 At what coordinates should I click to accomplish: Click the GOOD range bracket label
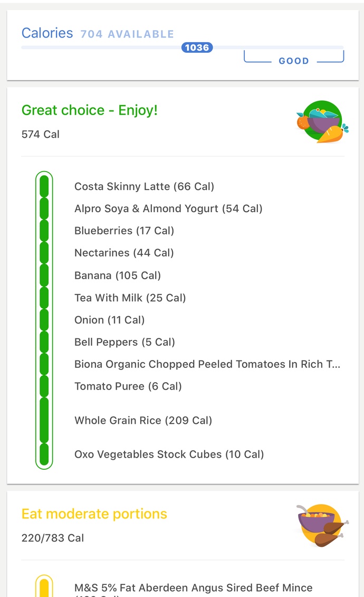(x=293, y=60)
